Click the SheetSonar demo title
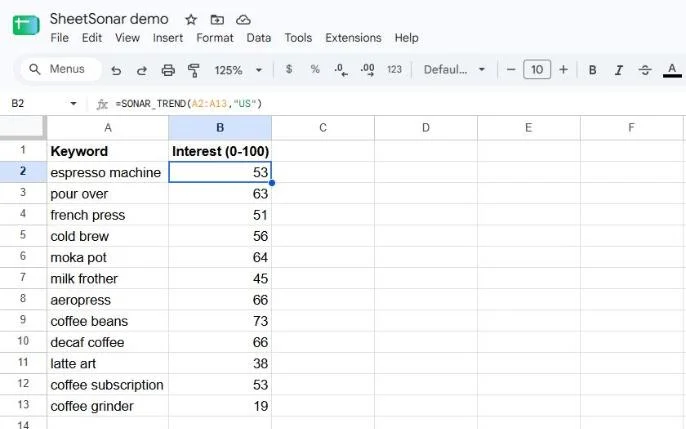 coord(109,19)
